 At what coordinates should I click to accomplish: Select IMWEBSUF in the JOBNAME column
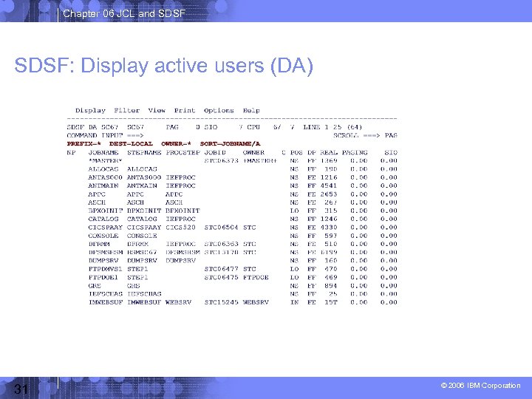click(x=105, y=302)
